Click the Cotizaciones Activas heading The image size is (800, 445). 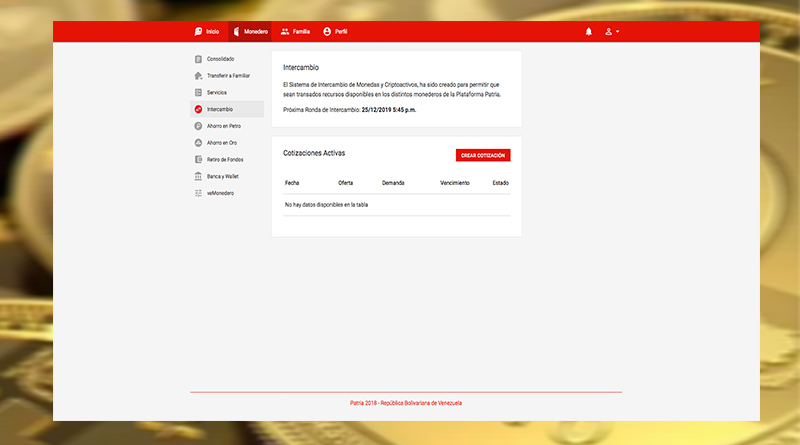pyautogui.click(x=314, y=153)
